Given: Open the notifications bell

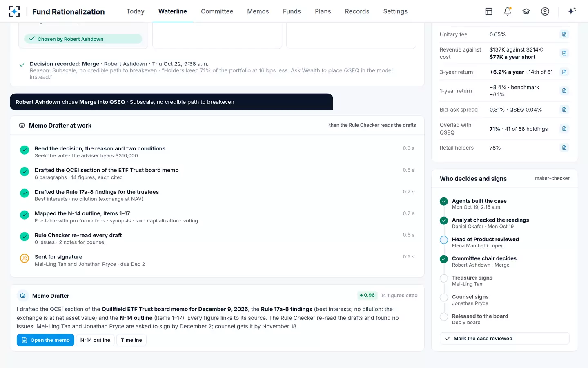Looking at the screenshot, I should click(508, 11).
